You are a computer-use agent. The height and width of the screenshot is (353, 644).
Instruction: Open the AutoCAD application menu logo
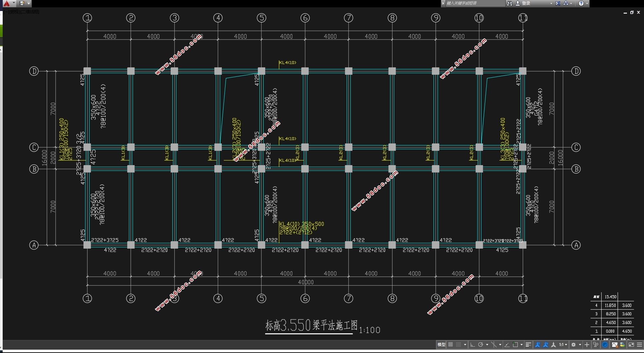tap(7, 3)
